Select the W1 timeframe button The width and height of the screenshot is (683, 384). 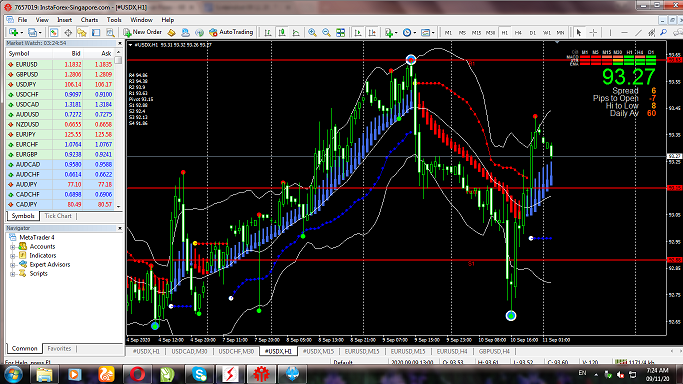547,33
